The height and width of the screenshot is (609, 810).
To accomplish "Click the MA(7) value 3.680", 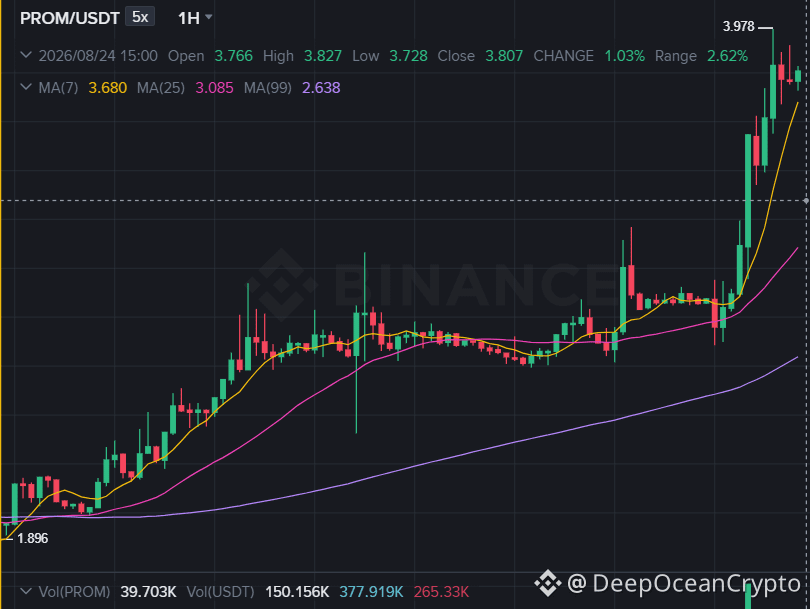I will [x=107, y=88].
